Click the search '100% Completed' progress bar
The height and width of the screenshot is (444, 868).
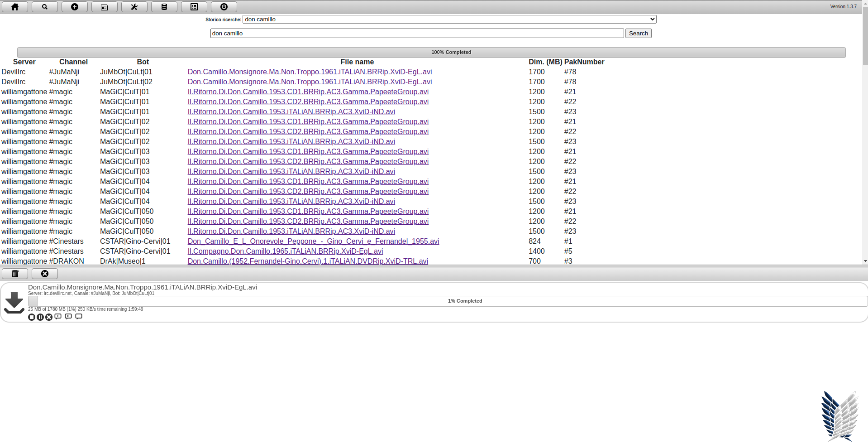[x=431, y=53]
